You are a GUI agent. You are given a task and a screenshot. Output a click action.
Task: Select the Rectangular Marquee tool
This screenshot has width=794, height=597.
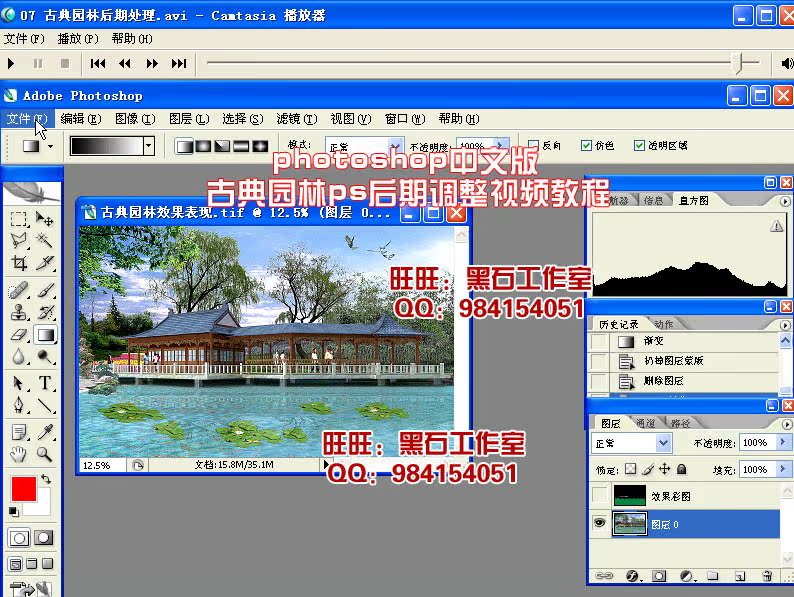pos(19,218)
